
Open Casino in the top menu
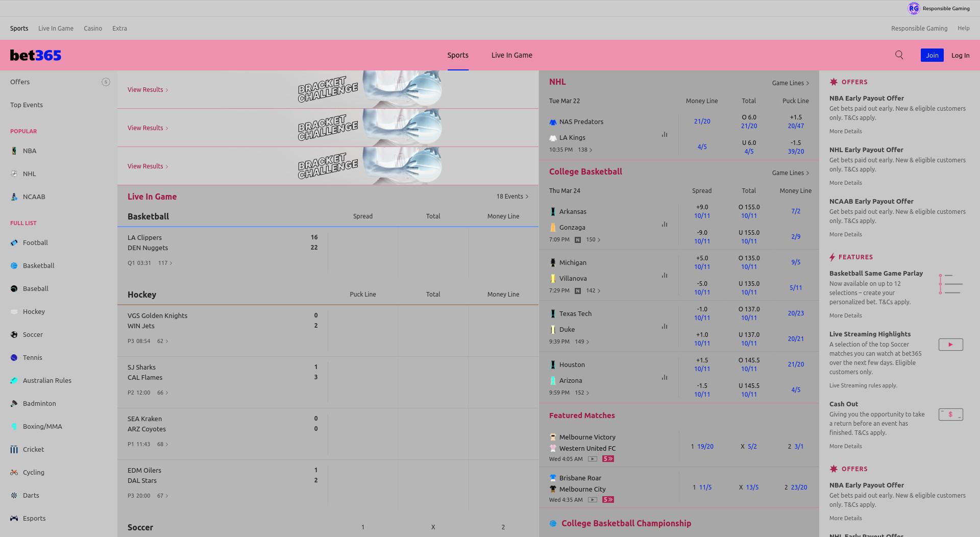click(x=93, y=29)
